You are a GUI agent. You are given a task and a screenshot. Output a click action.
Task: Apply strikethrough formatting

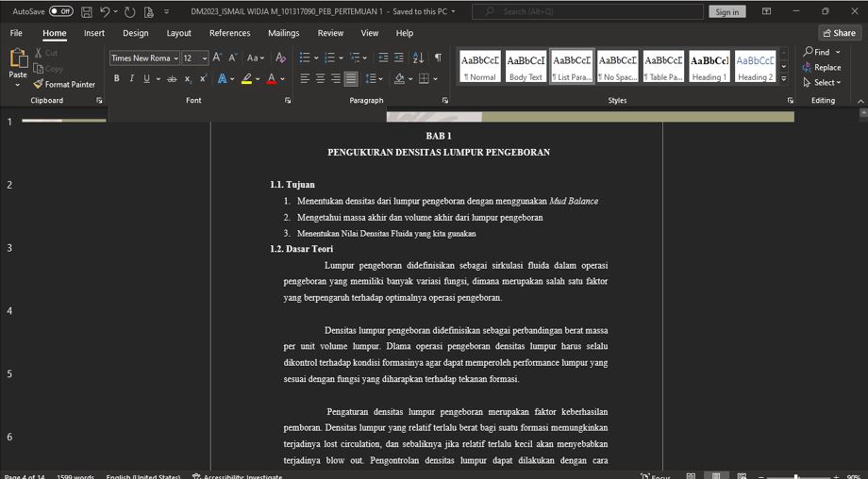pos(172,78)
